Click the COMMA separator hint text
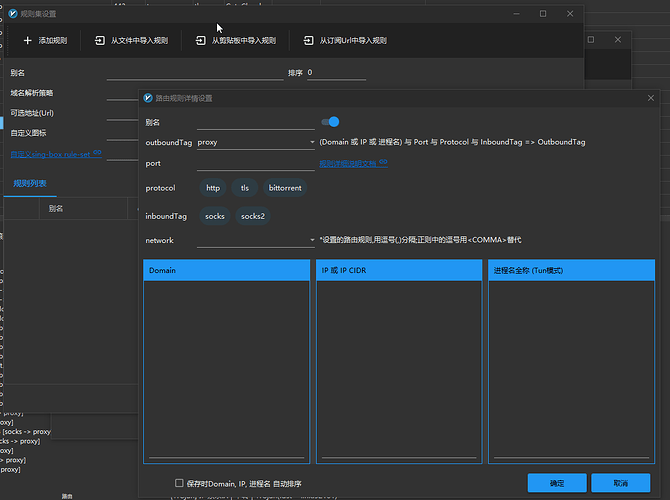Image resolution: width=670 pixels, height=500 pixels. coord(420,240)
